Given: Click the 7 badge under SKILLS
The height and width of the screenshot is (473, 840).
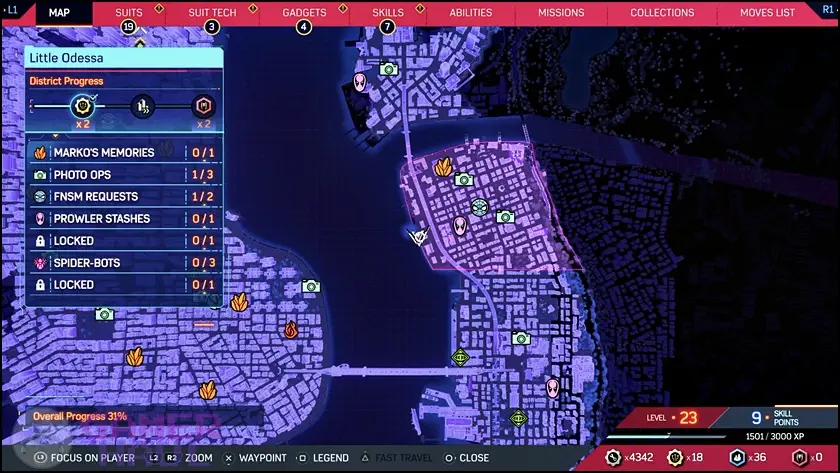Looking at the screenshot, I should [387, 27].
